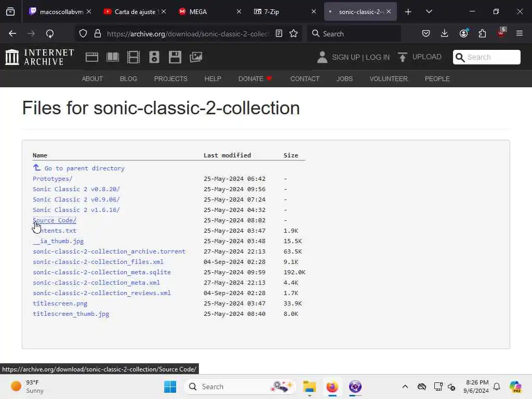Open CONTACT in the navigation bar
Viewport: 532px width, 399px height.
pos(305,79)
